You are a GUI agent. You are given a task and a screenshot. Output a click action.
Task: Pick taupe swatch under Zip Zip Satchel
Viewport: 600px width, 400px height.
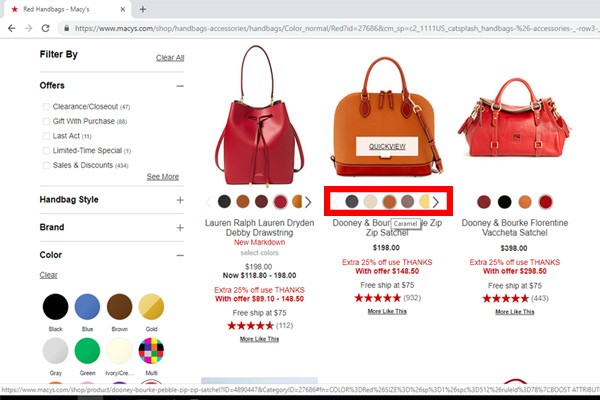point(408,201)
